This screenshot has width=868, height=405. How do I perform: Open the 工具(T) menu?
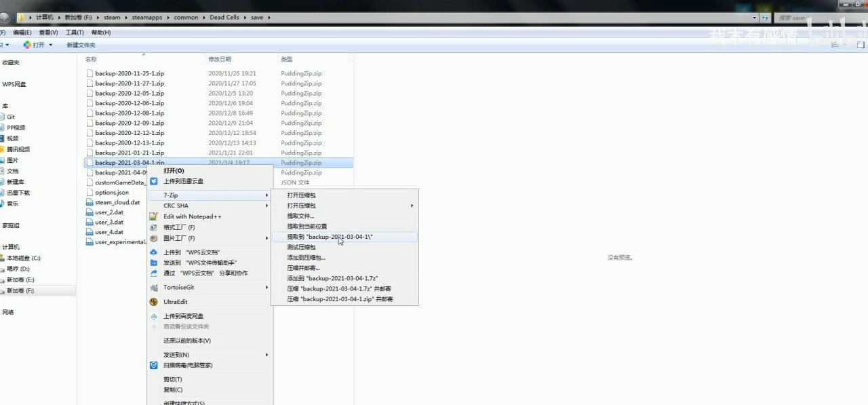click(x=75, y=33)
